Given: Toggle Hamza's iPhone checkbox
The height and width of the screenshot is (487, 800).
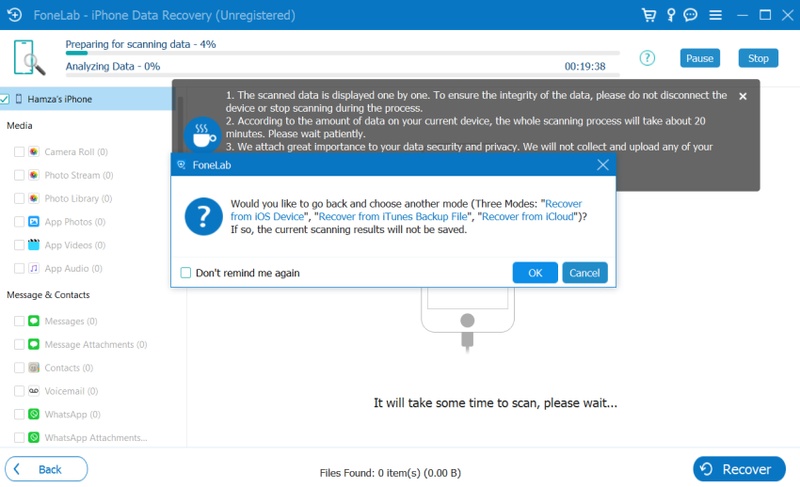Looking at the screenshot, I should tap(5, 99).
